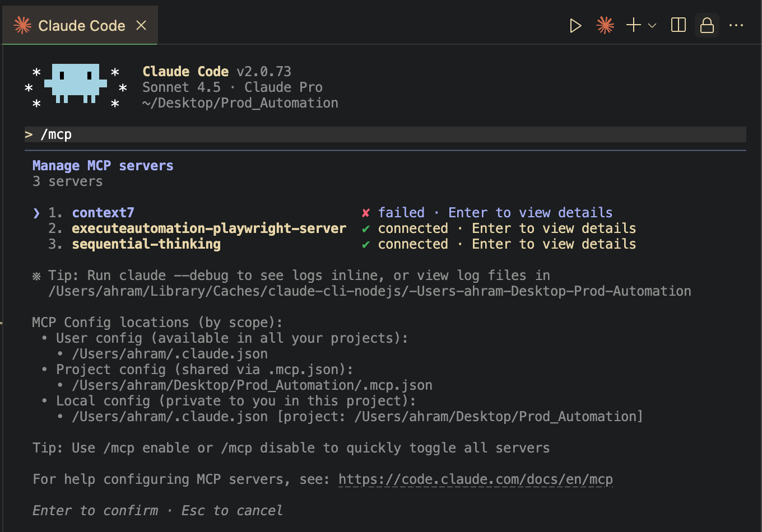
Task: Click 'failed · Enter to view details' text
Action: [x=495, y=213]
